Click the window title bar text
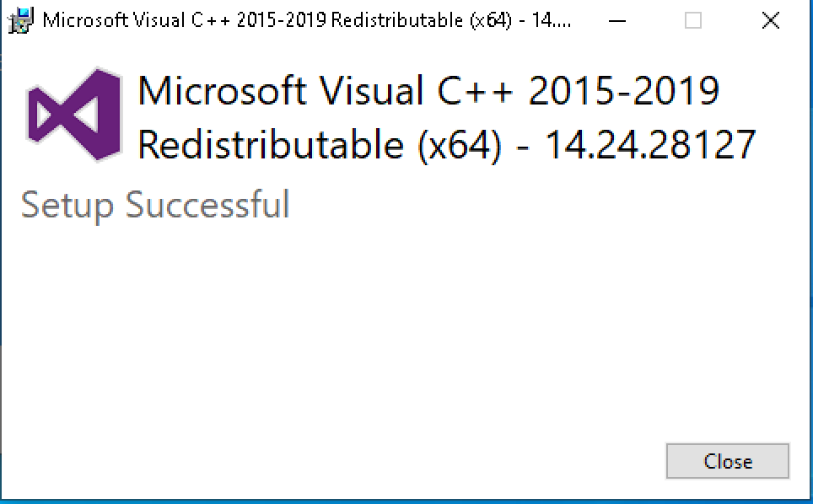Image resolution: width=813 pixels, height=504 pixels. [x=307, y=21]
